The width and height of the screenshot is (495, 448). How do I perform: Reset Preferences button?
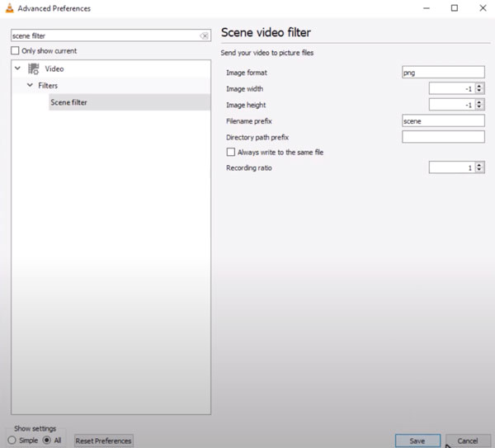104,441
